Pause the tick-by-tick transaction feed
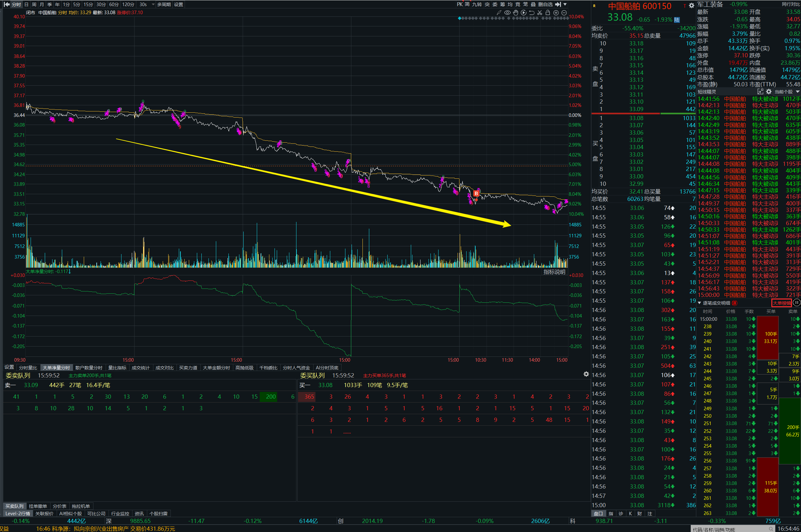The image size is (801, 532). [x=796, y=303]
